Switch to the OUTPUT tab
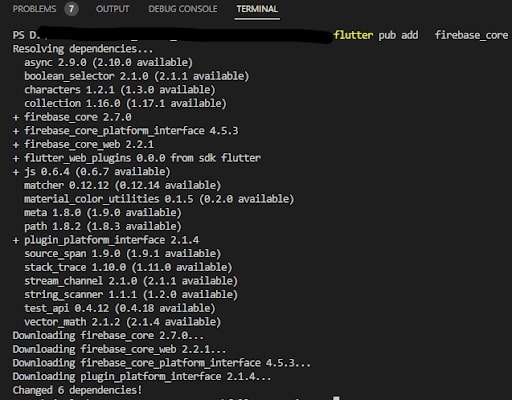The image size is (512, 400). pyautogui.click(x=112, y=9)
